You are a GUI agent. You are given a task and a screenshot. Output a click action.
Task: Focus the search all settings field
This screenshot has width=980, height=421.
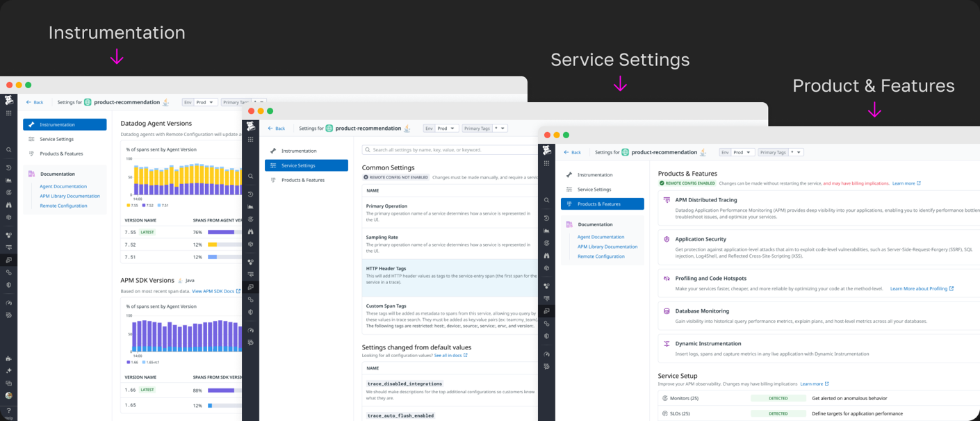click(450, 150)
